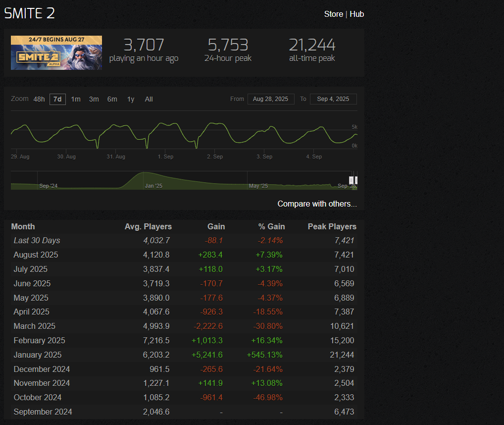Click the May '25 label in navigator
This screenshot has height=425, width=504.
point(258,186)
